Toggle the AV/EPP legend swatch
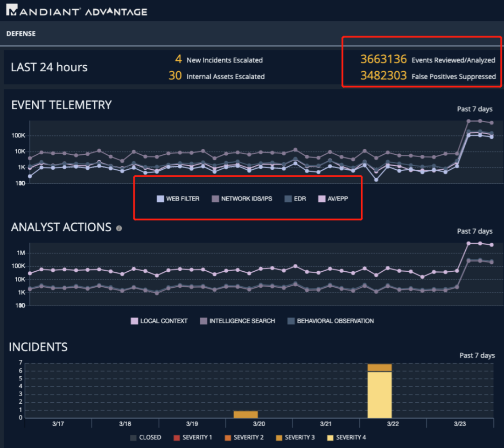504x448 pixels. (x=322, y=199)
